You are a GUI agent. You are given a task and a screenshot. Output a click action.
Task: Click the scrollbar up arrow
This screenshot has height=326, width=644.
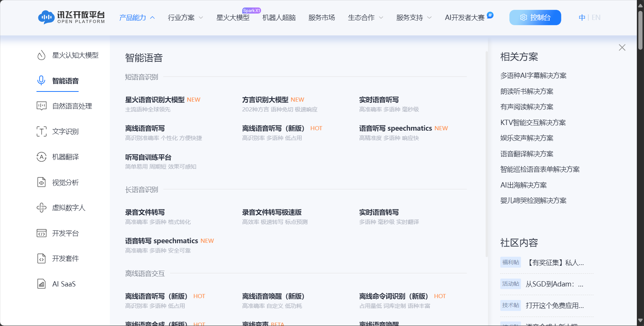(640, 5)
